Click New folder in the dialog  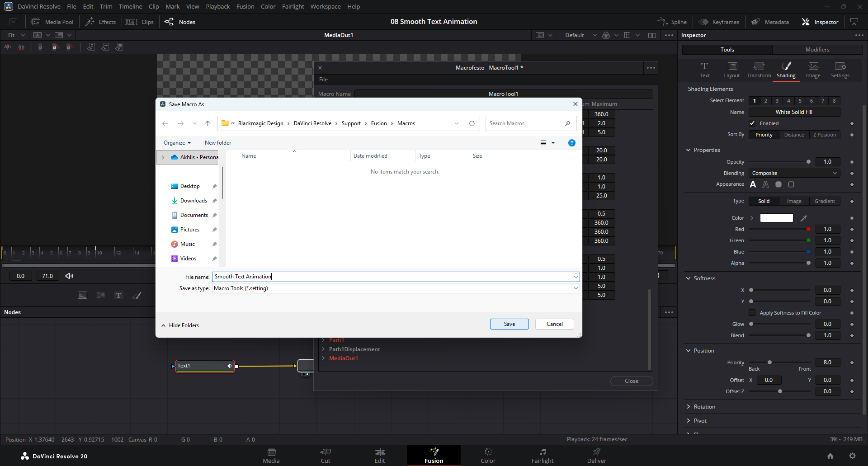click(217, 143)
